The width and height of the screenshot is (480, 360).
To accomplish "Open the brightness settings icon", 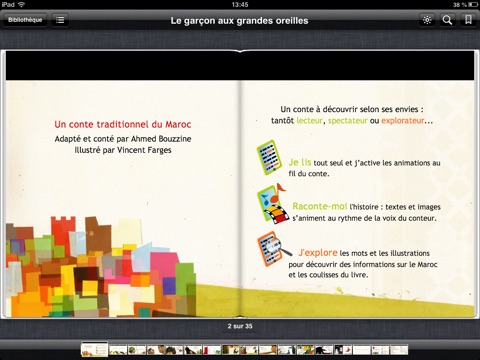I will pyautogui.click(x=427, y=20).
